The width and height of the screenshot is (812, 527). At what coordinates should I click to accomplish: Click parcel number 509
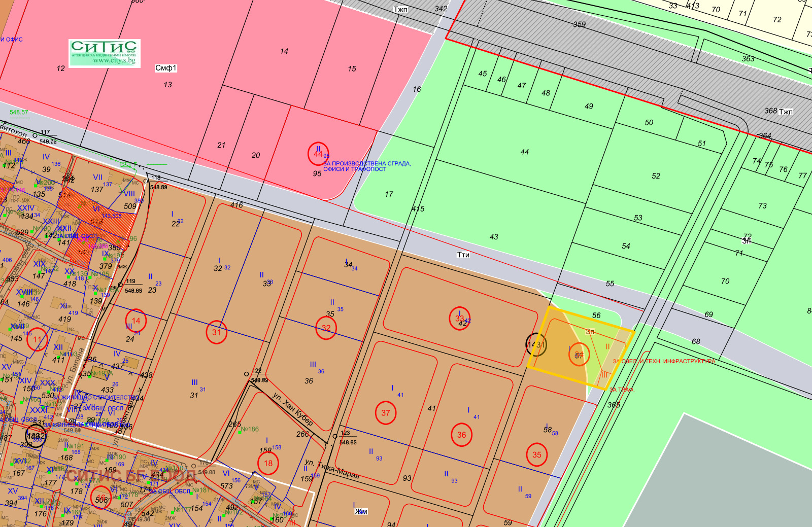(130, 206)
